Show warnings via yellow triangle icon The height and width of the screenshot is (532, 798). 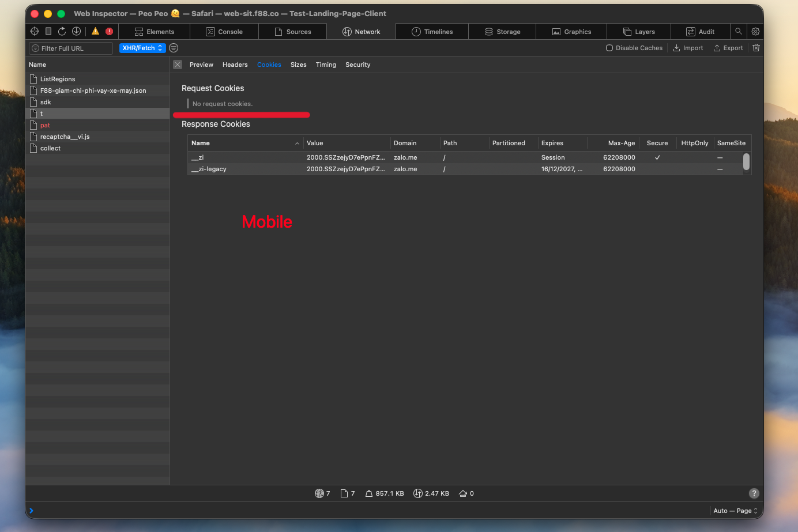(x=96, y=32)
